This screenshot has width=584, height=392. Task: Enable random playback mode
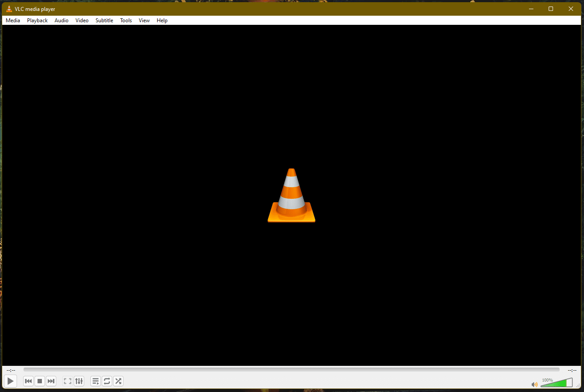pyautogui.click(x=118, y=381)
